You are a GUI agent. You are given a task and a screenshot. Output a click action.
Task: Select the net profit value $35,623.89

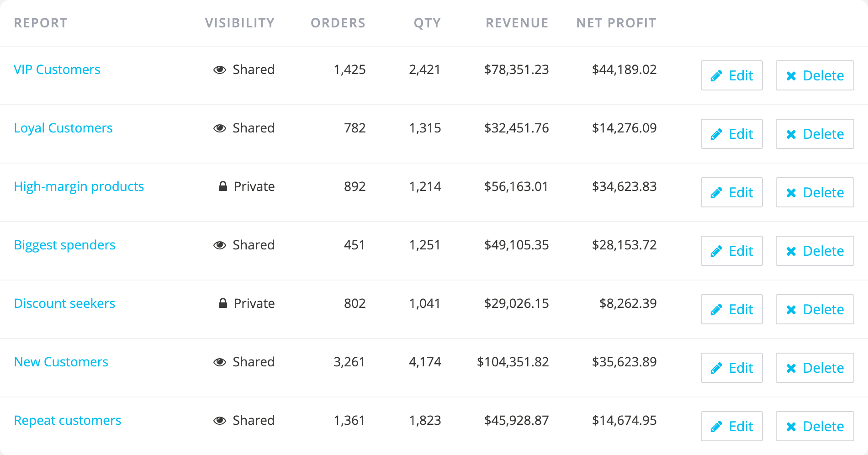point(625,362)
